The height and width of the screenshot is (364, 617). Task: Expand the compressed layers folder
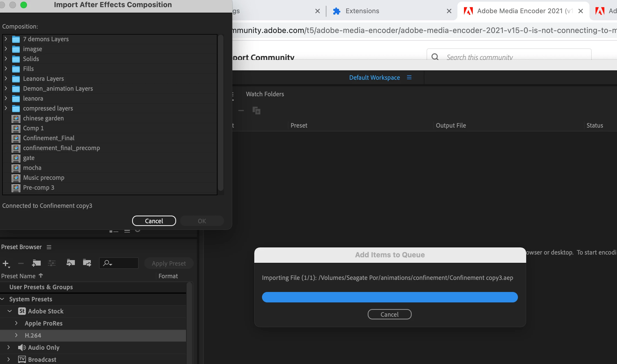[6, 108]
